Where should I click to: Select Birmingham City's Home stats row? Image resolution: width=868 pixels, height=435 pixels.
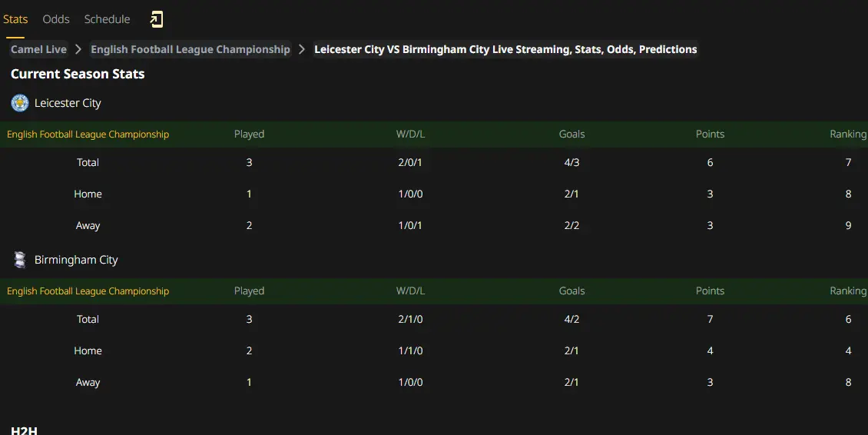pos(434,350)
